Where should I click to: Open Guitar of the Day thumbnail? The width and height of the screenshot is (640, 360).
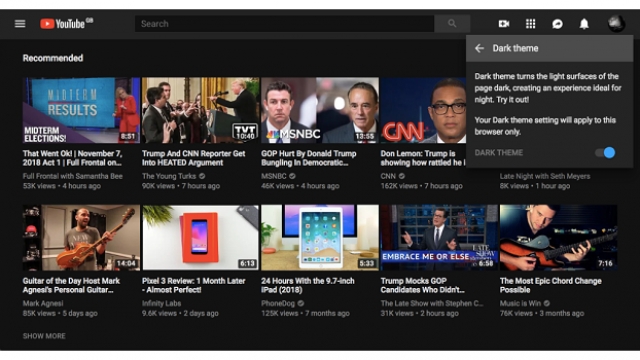[x=81, y=238]
